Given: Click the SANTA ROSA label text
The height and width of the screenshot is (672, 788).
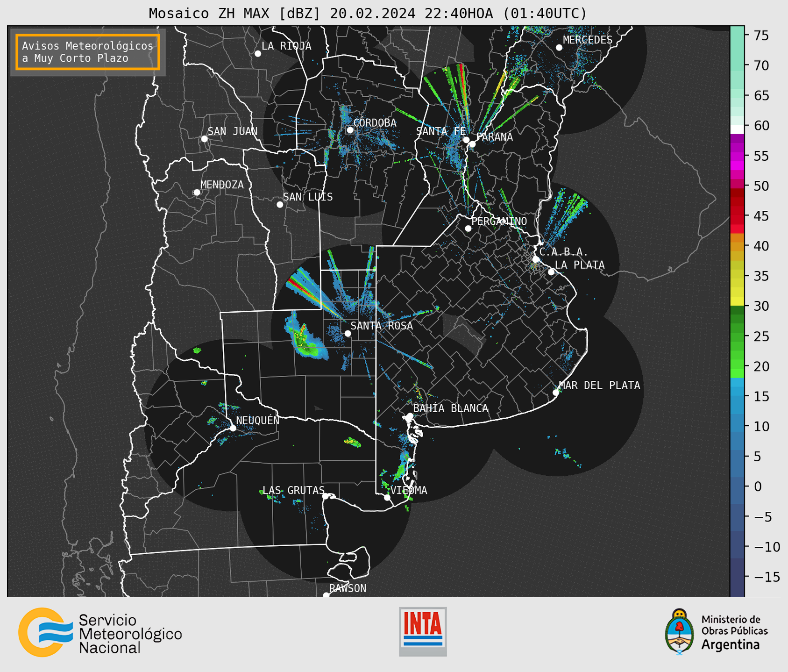Looking at the screenshot, I should (382, 326).
